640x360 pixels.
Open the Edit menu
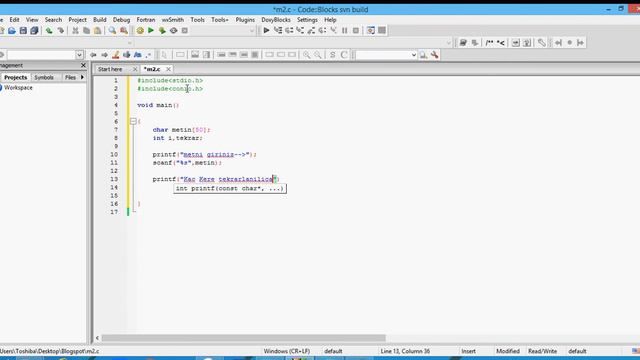click(14, 20)
